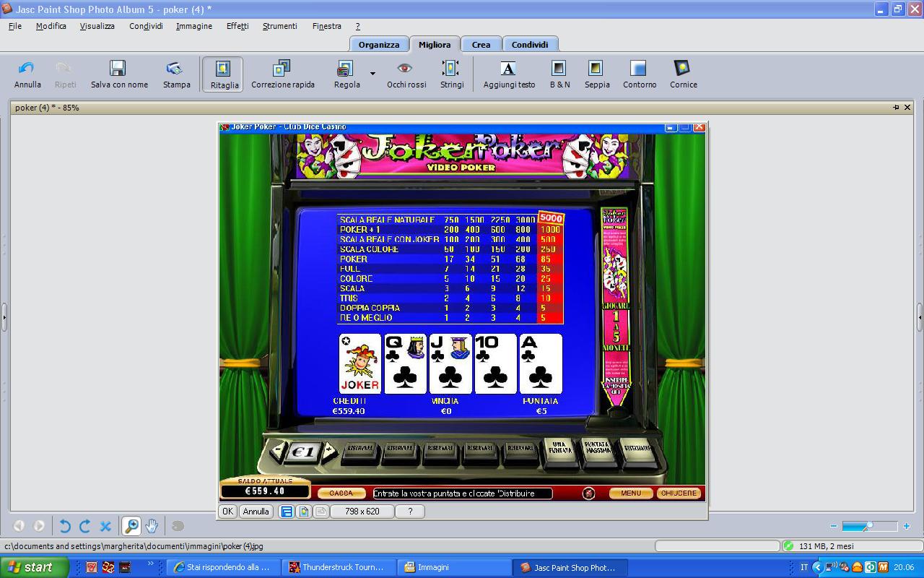Go to the next image arrow

pyautogui.click(x=39, y=526)
